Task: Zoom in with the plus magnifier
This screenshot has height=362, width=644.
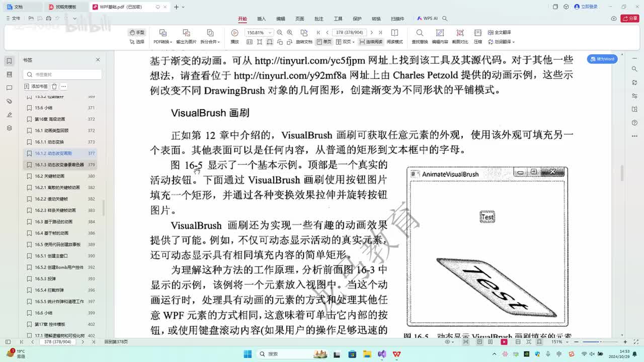Action: point(290,33)
